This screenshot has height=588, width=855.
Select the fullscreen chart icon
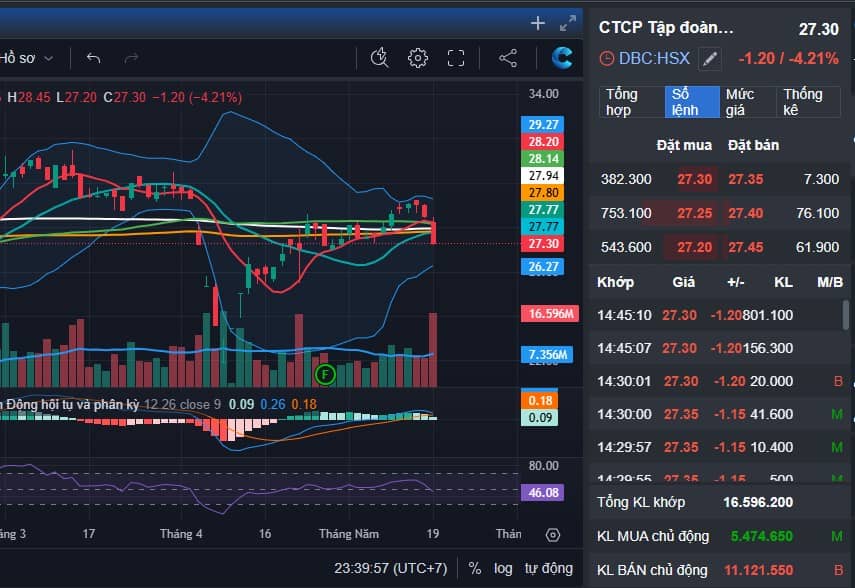(x=456, y=58)
